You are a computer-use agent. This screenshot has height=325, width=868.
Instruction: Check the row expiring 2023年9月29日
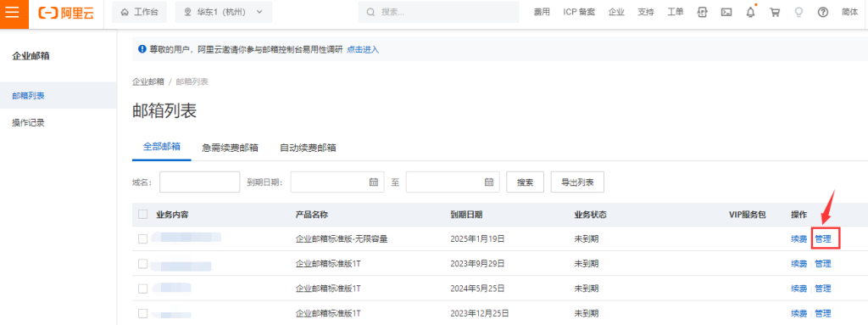[x=142, y=264]
